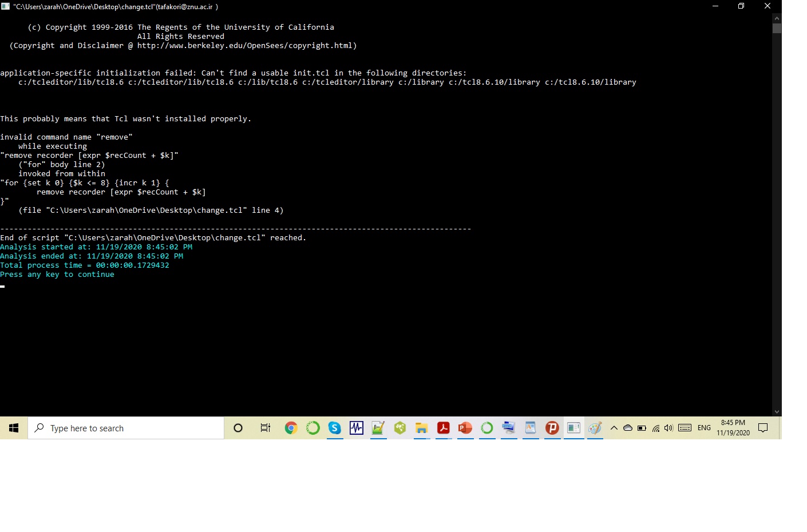Open the green hexagon application

399,428
